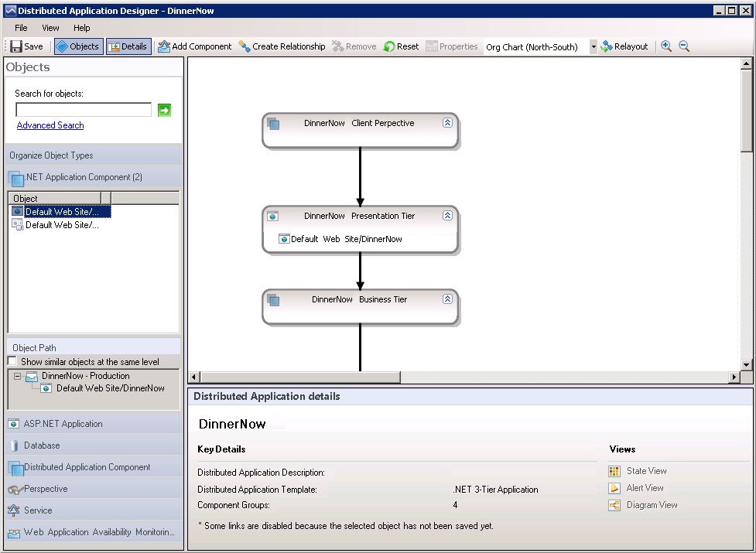Open the Advanced Search link
Viewport: 756px width, 553px height.
pyautogui.click(x=50, y=125)
